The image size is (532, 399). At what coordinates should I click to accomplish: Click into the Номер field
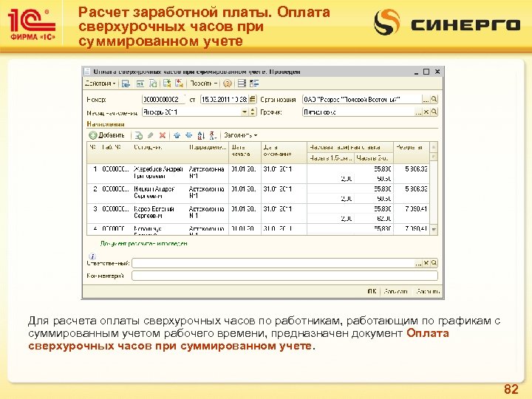163,100
